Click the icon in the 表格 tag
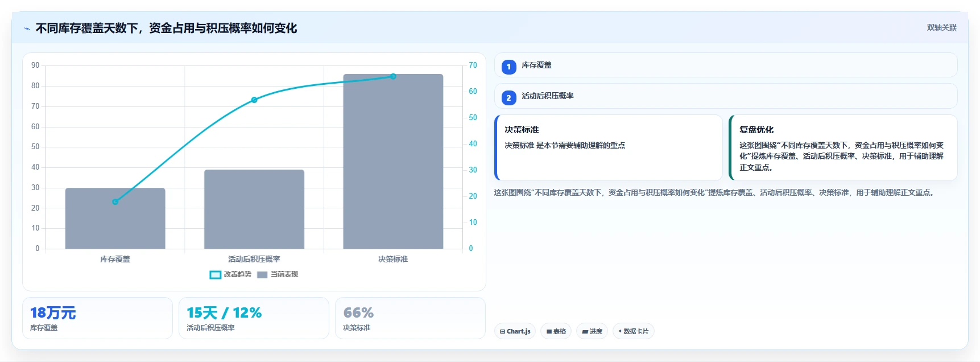 [549, 331]
